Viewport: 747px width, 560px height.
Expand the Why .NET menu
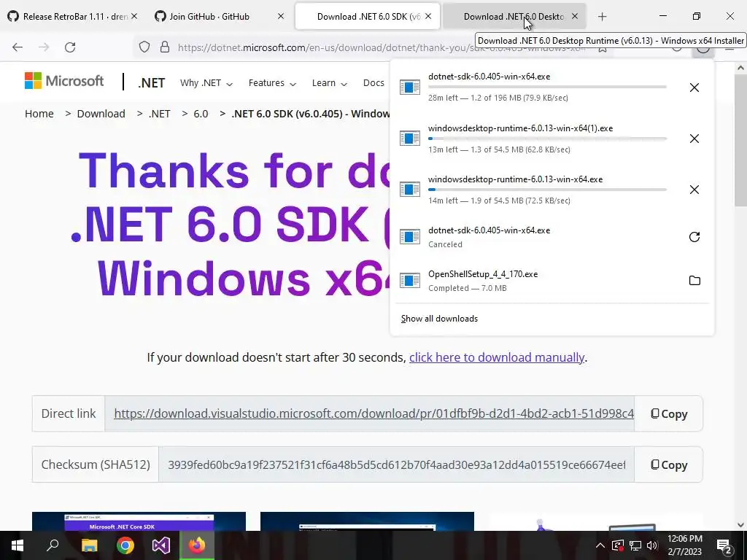(x=206, y=83)
